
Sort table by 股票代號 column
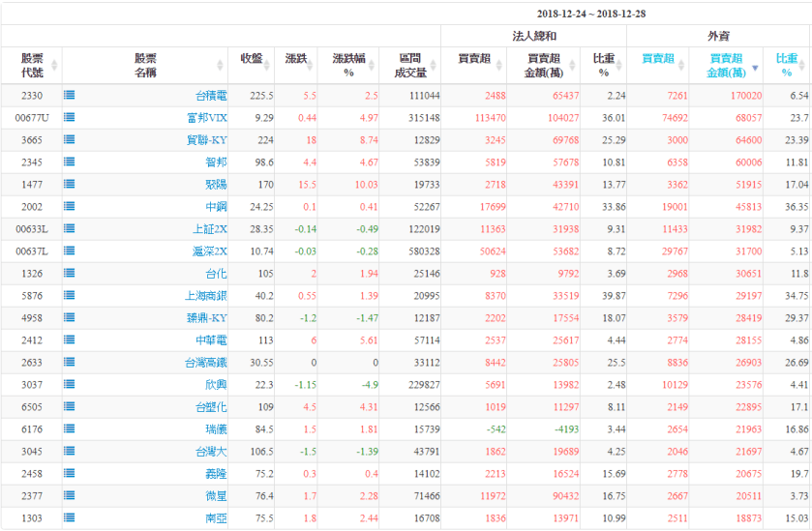(x=32, y=65)
